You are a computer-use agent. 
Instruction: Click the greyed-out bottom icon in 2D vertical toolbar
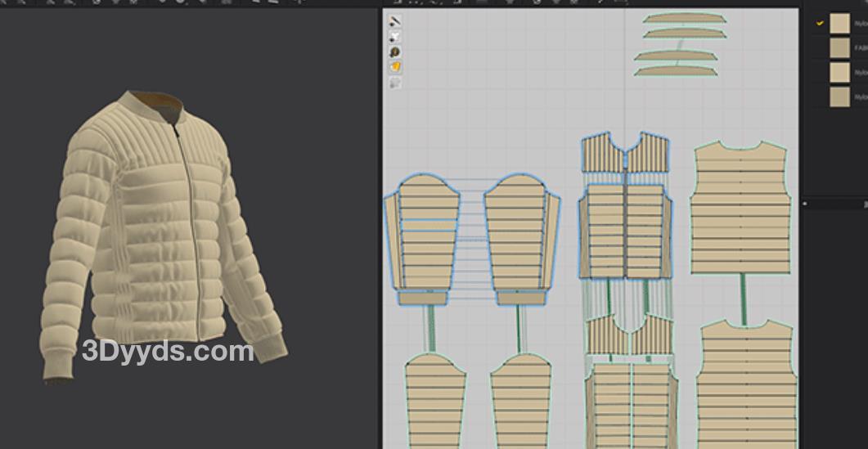[x=395, y=82]
